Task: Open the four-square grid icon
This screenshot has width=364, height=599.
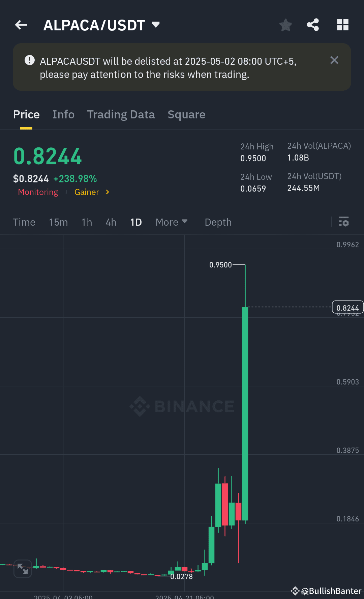Action: tap(343, 25)
